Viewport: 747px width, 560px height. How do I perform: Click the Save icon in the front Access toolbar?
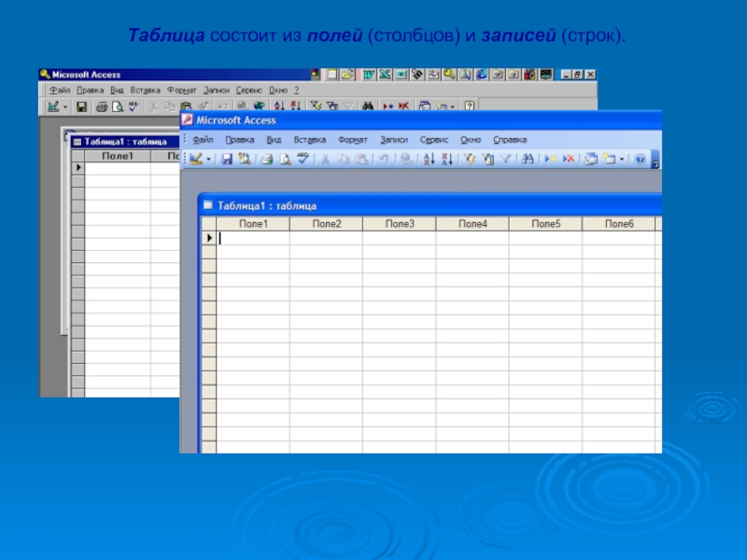pos(227,159)
